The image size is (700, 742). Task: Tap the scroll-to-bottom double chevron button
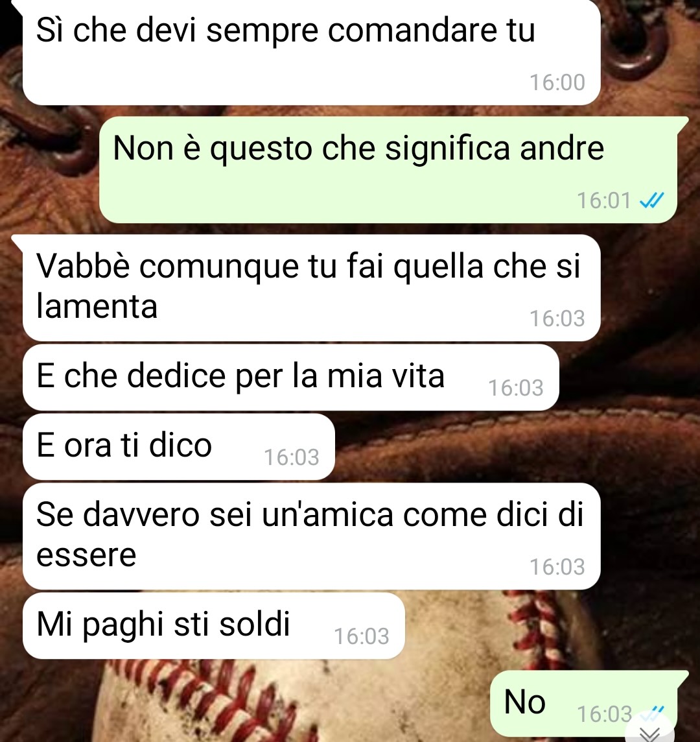click(650, 732)
